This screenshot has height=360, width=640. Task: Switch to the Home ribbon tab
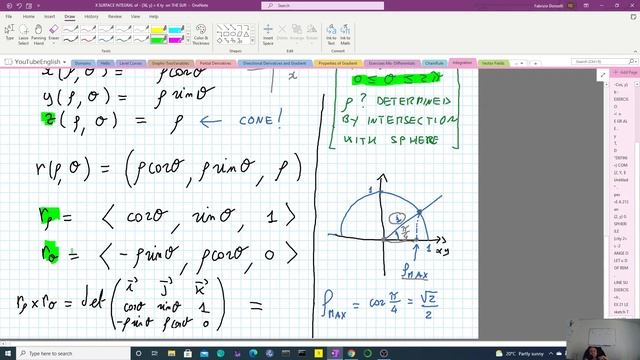click(x=29, y=17)
